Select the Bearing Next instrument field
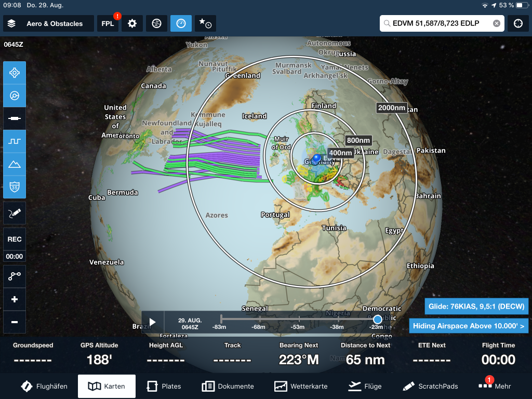The height and width of the screenshot is (399, 532). pyautogui.click(x=299, y=354)
